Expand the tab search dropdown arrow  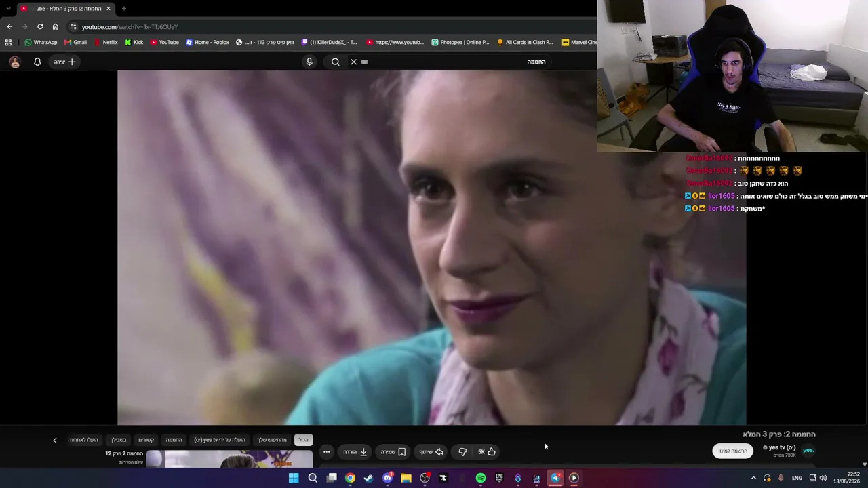point(8,9)
